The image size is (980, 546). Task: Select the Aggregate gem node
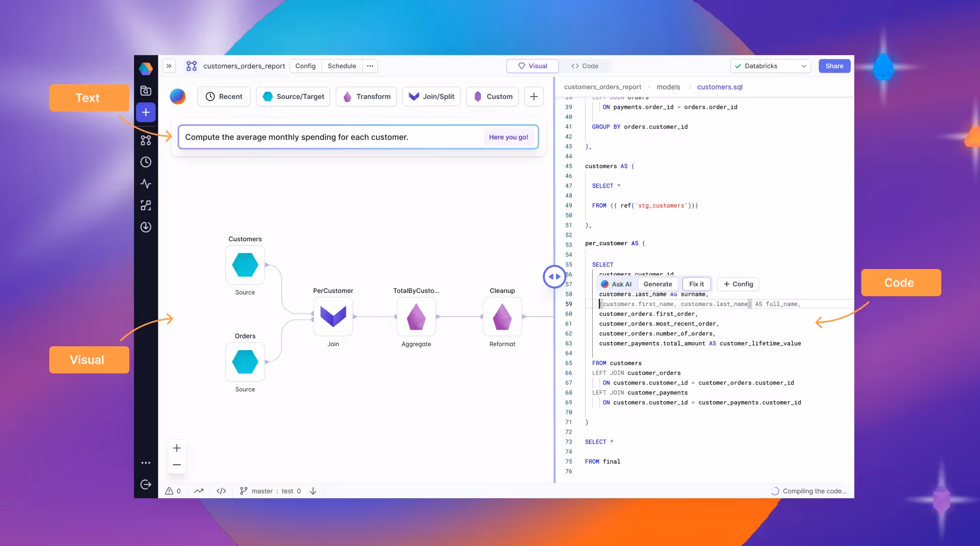coord(416,317)
